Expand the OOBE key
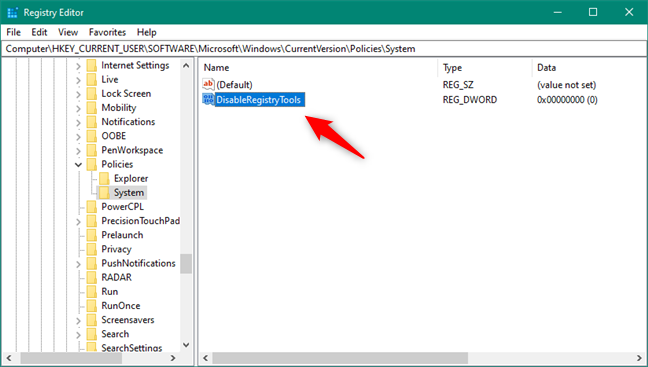This screenshot has height=367, width=648. pos(79,136)
